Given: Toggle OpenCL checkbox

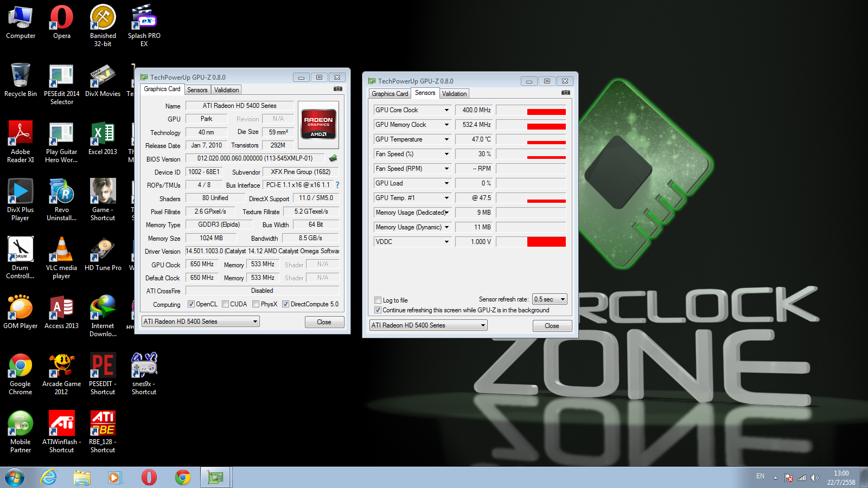Looking at the screenshot, I should tap(191, 304).
